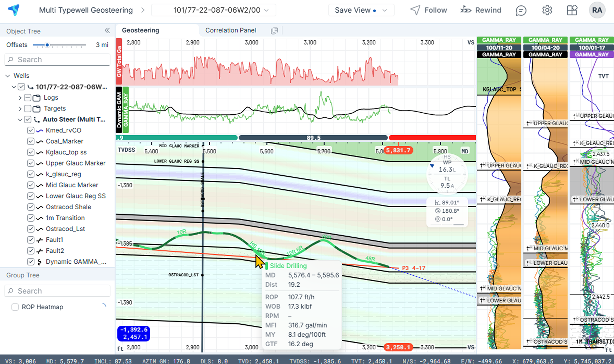
Task: Collapse the Object Tree panel
Action: click(x=107, y=30)
